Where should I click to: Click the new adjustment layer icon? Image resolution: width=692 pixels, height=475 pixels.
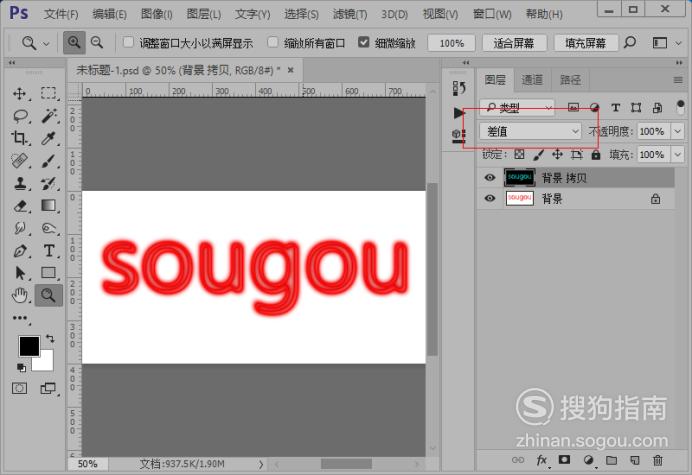pyautogui.click(x=588, y=460)
